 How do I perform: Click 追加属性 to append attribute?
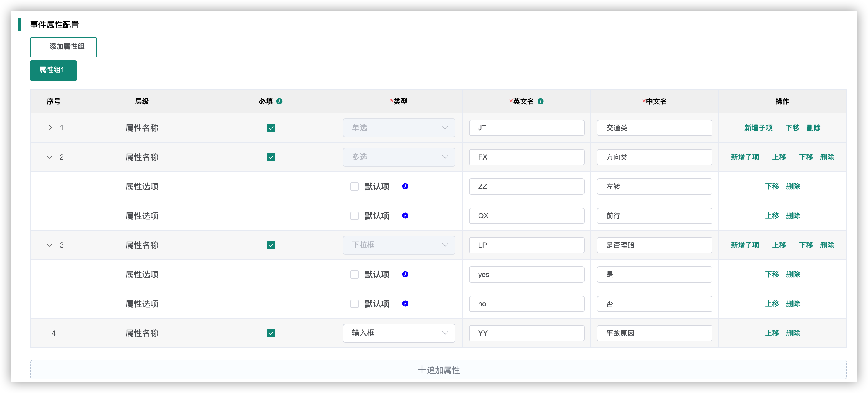438,370
